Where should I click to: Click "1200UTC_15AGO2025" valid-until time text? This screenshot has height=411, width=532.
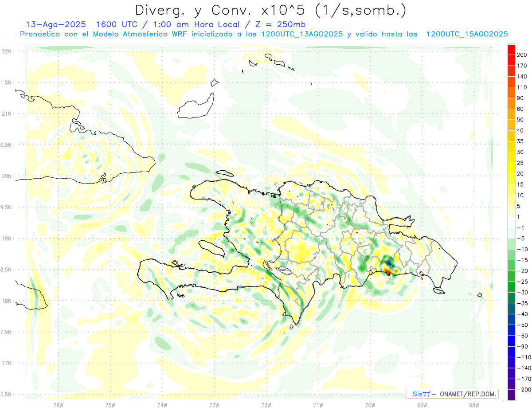pyautogui.click(x=467, y=34)
